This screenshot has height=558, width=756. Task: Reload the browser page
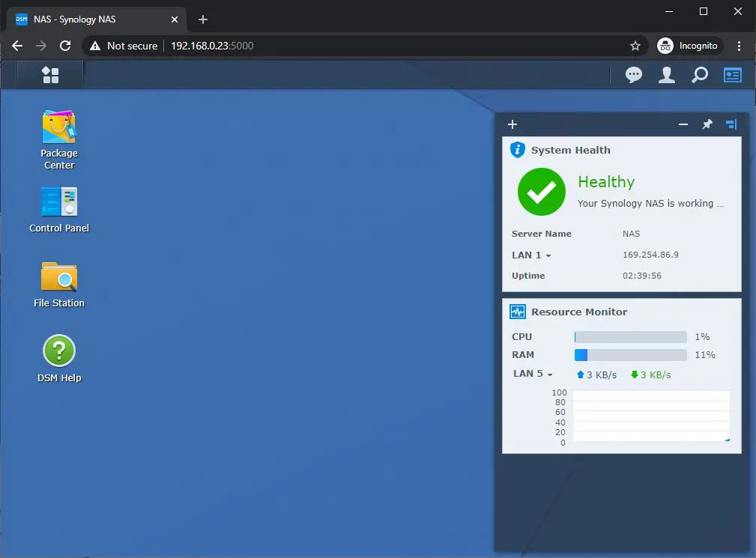pos(65,46)
